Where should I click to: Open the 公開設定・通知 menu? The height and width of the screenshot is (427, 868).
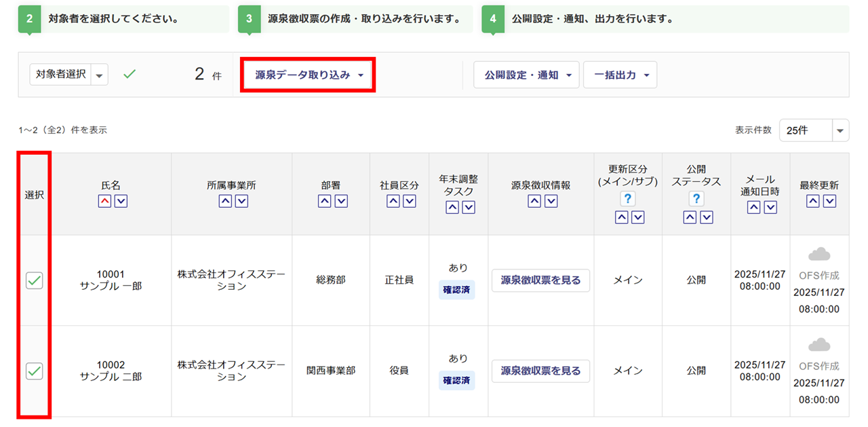526,75
